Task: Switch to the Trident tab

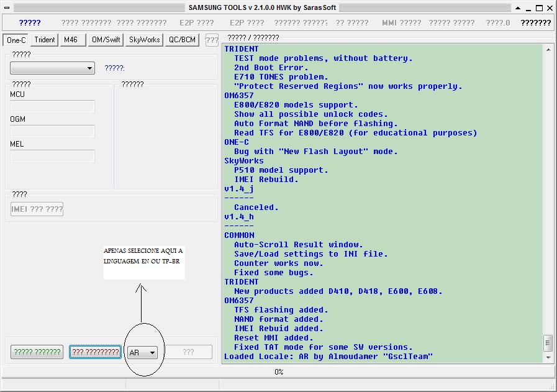Action: (x=45, y=40)
